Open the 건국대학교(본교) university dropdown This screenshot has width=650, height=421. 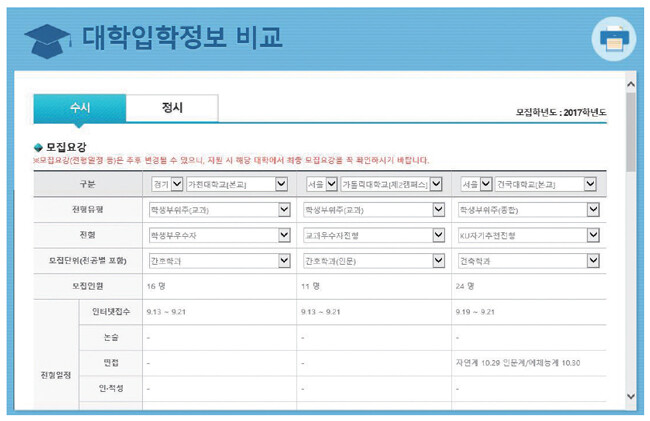tap(547, 184)
